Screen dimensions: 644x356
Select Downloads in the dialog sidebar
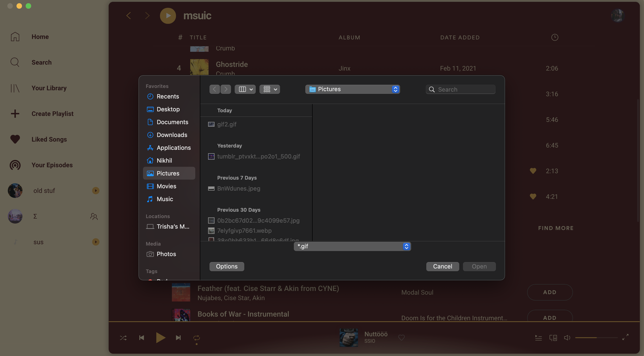click(172, 135)
